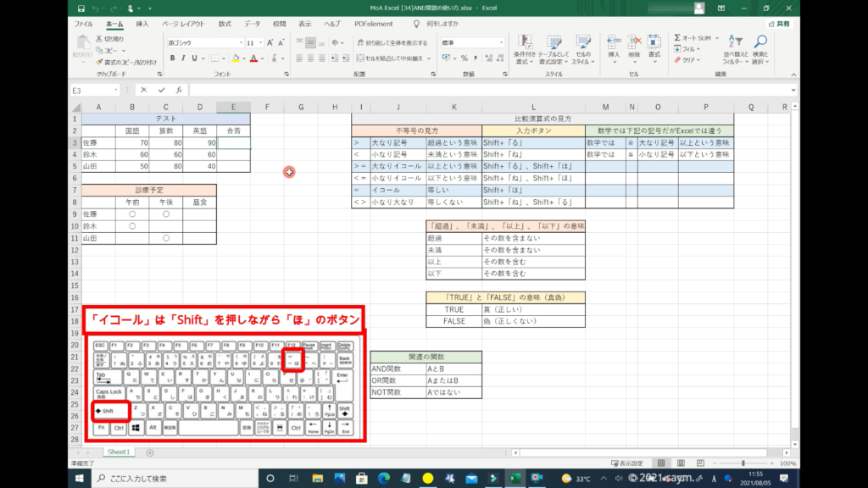This screenshot has height=488, width=868.
Task: Apply italic with the I icon
Action: tap(183, 58)
